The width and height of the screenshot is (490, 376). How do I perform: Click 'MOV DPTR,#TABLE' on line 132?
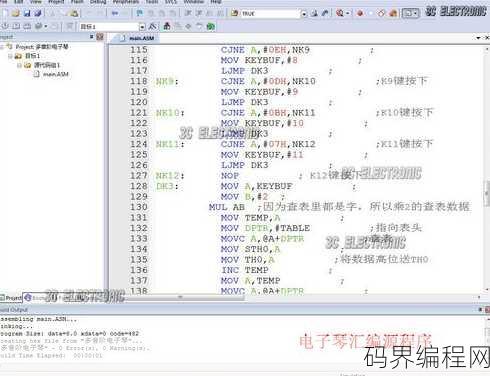(265, 228)
